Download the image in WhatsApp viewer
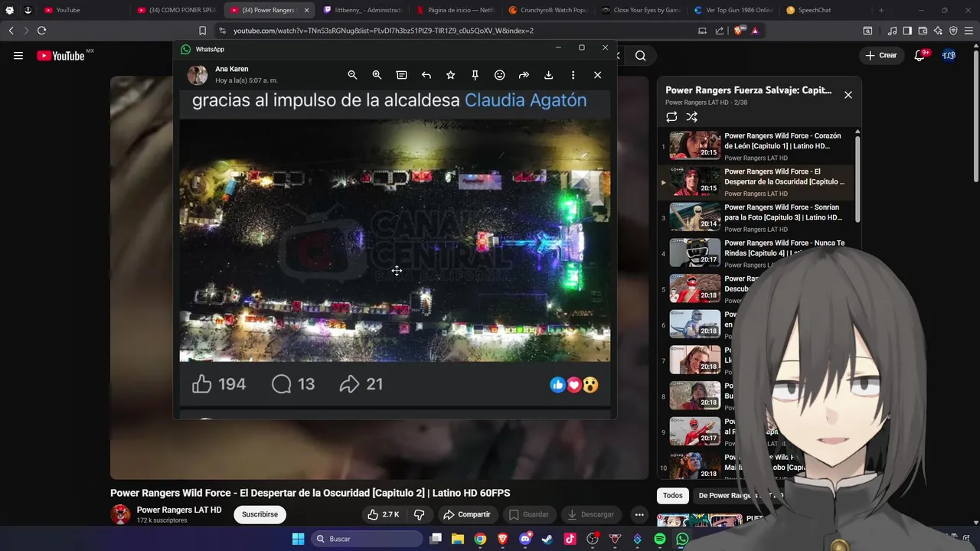980x551 pixels. point(548,75)
